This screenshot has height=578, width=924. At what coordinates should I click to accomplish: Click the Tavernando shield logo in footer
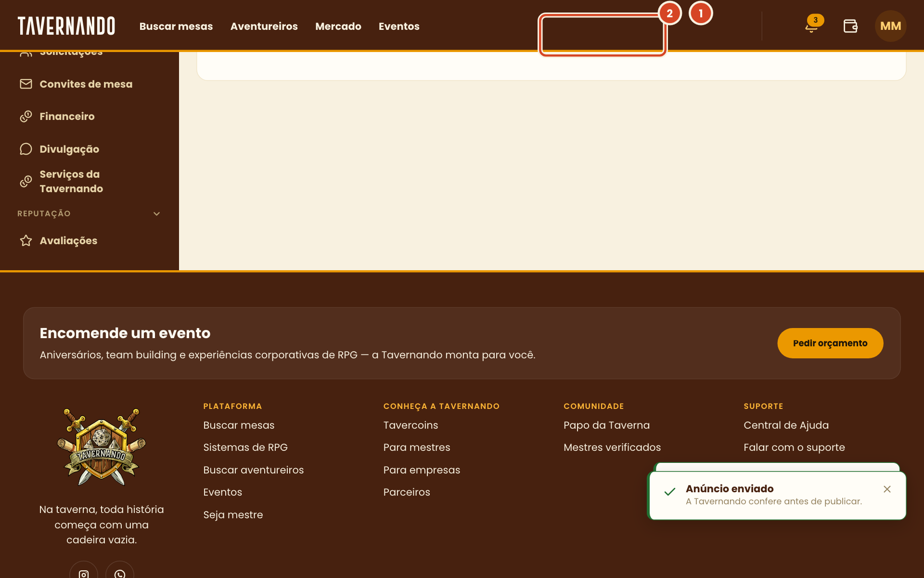(102, 447)
